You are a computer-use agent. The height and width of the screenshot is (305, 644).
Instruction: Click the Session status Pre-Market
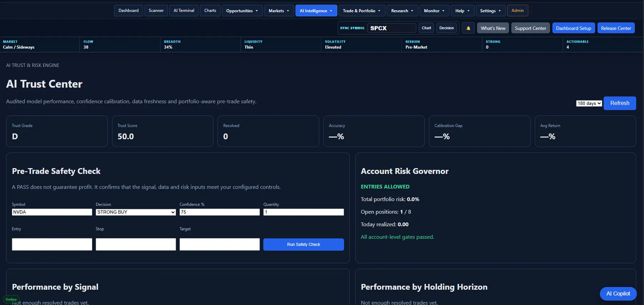(416, 47)
